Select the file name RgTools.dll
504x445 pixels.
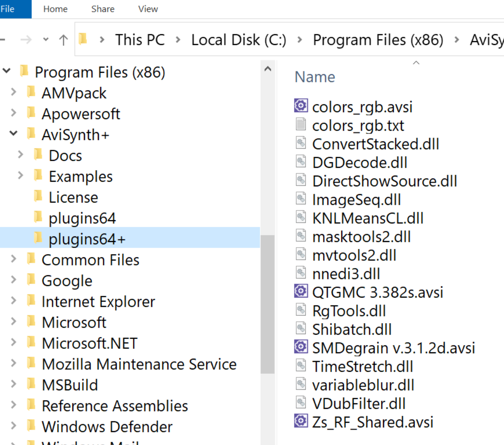[x=349, y=311]
